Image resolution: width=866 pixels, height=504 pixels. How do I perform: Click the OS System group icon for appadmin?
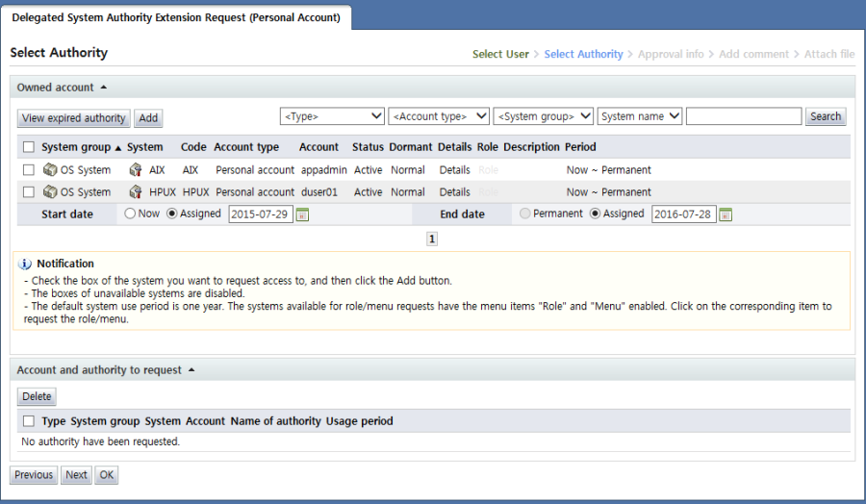(x=50, y=170)
